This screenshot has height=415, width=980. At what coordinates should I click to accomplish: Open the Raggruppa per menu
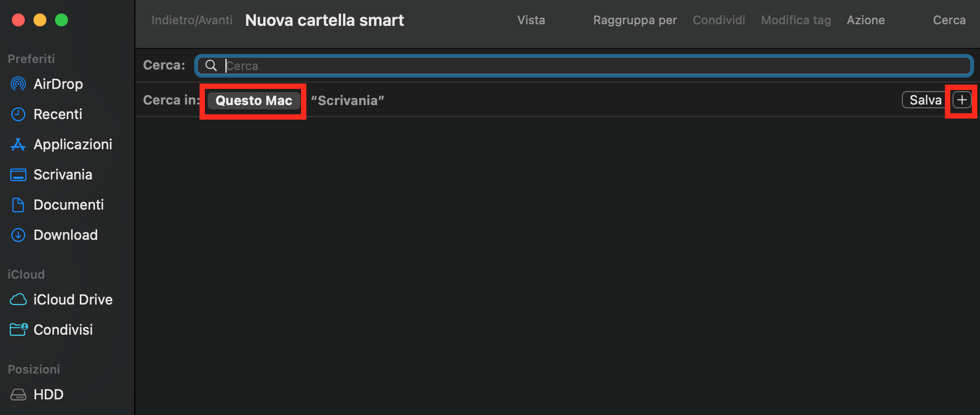(x=634, y=20)
